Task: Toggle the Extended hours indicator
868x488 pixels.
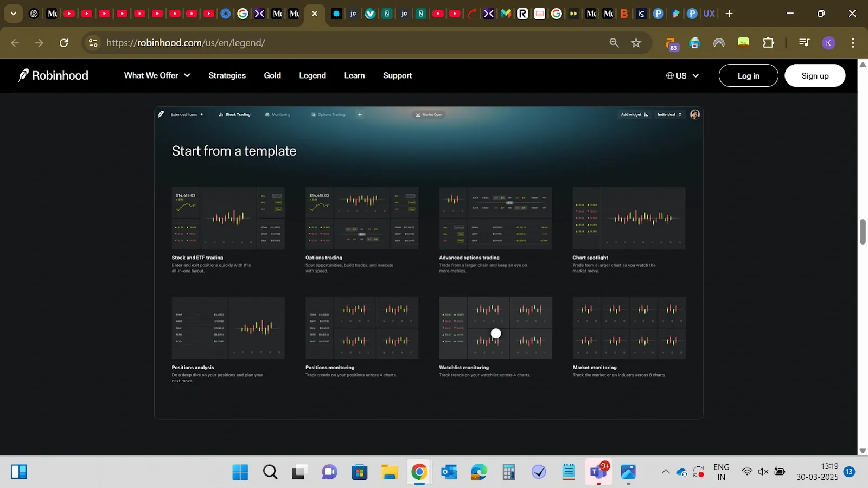Action: pos(184,114)
